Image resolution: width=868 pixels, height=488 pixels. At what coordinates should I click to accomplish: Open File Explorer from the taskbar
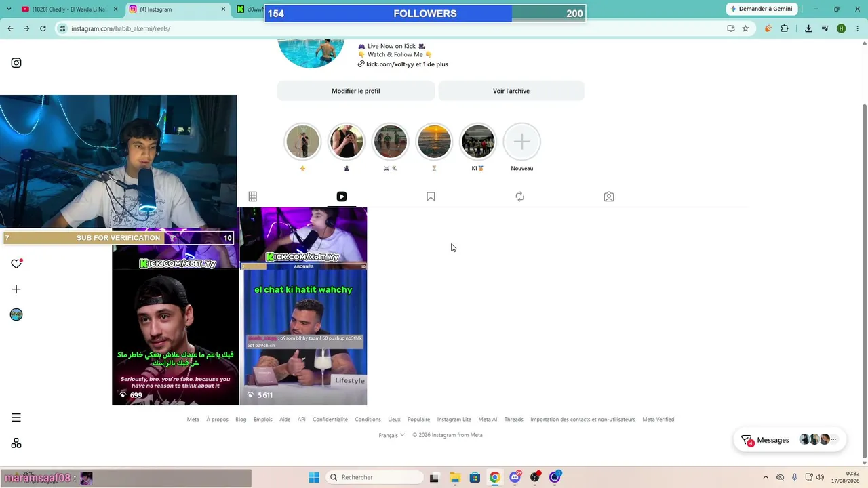tap(454, 477)
